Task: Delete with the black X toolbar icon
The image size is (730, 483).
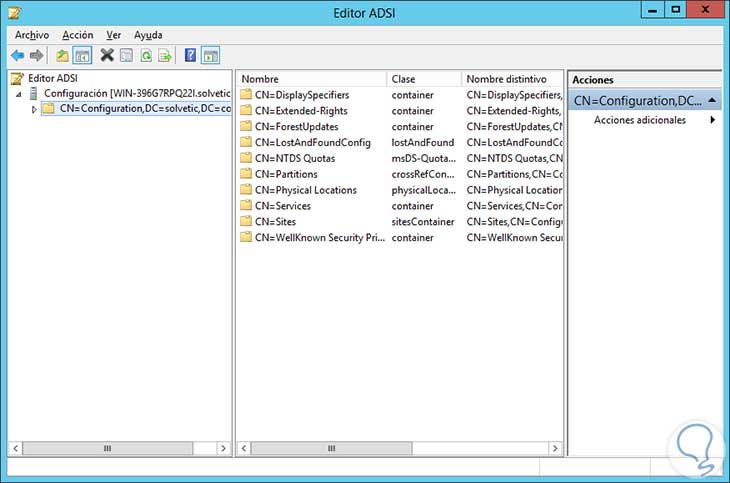Action: click(x=107, y=55)
